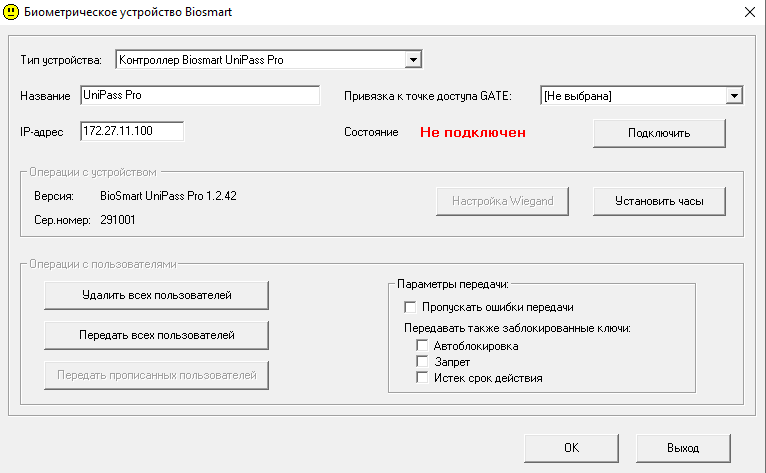Focus the IP-адрес input field

(132, 131)
